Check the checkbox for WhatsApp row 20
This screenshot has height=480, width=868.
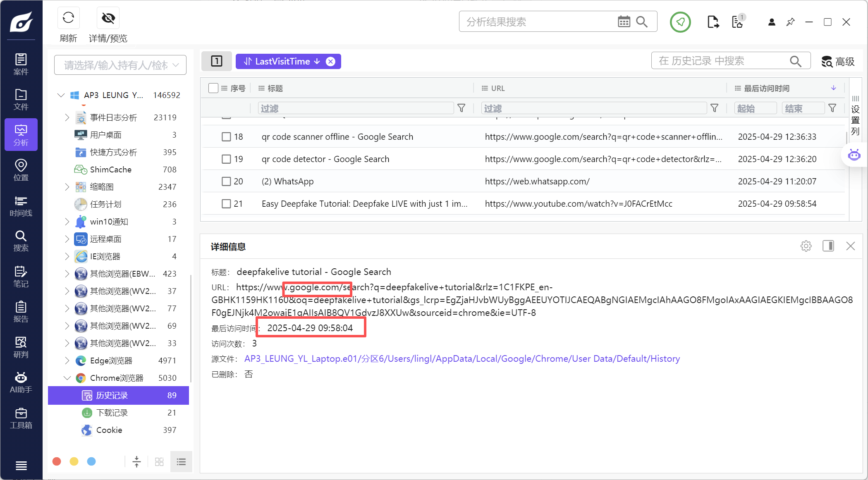pos(226,181)
